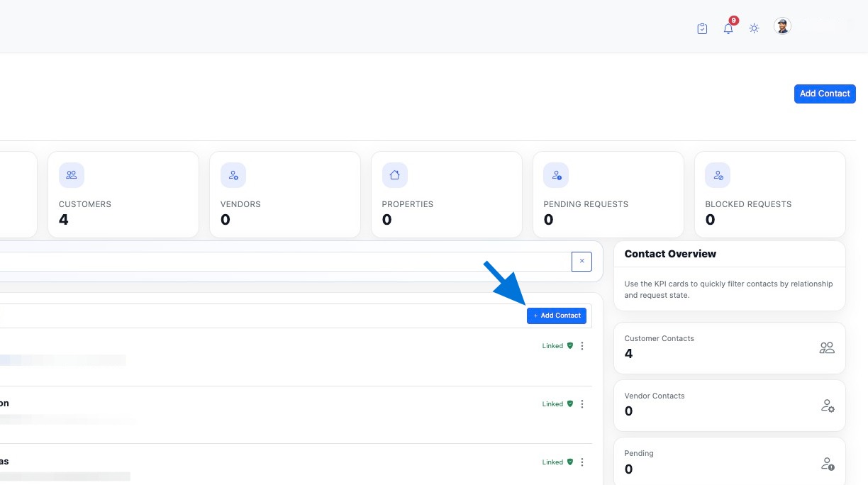This screenshot has height=485, width=868.
Task: Click the top-right Add Contact button
Action: [825, 94]
